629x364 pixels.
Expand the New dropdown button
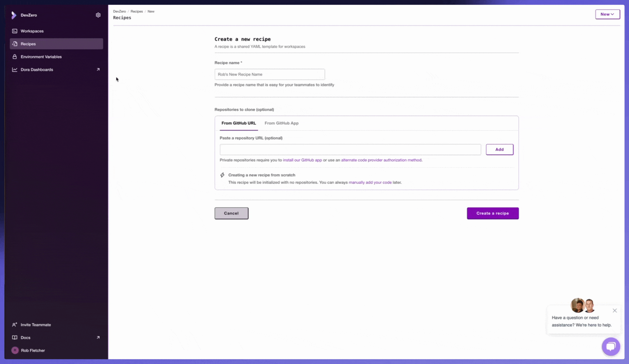coord(607,14)
